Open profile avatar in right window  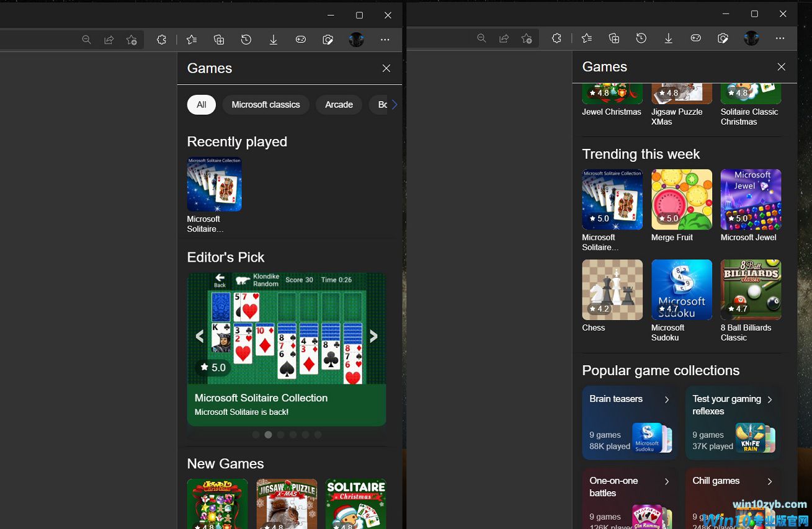point(751,38)
